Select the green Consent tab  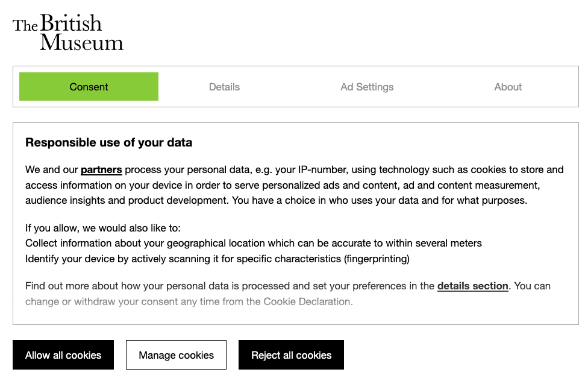pyautogui.click(x=89, y=87)
